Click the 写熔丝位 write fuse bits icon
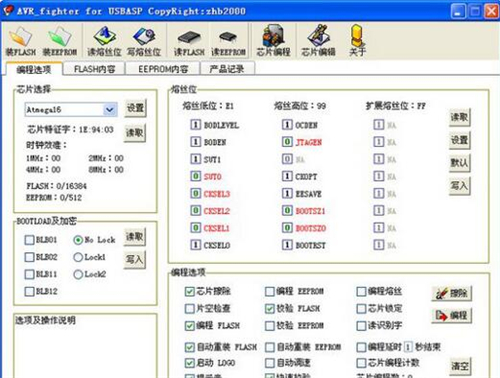This screenshot has height=378, width=500. pyautogui.click(x=144, y=42)
